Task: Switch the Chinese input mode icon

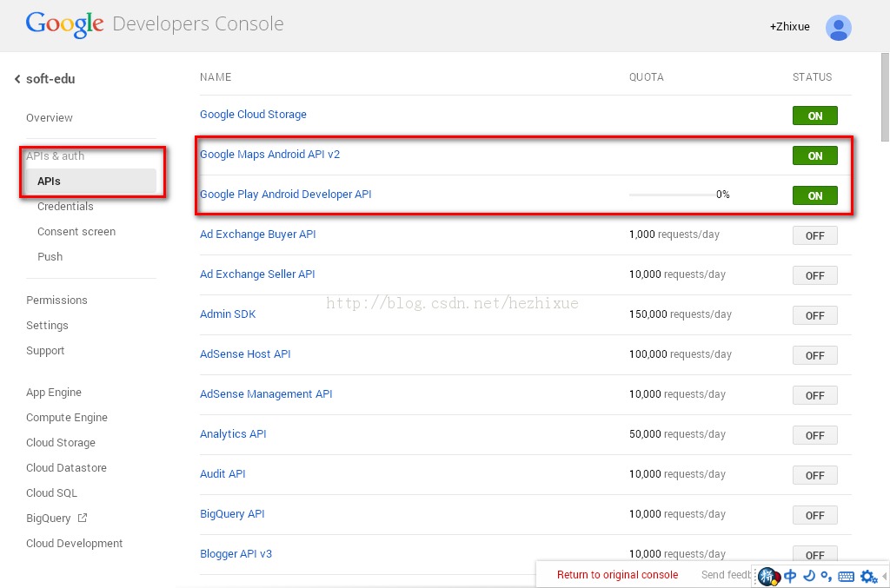Action: tap(790, 576)
